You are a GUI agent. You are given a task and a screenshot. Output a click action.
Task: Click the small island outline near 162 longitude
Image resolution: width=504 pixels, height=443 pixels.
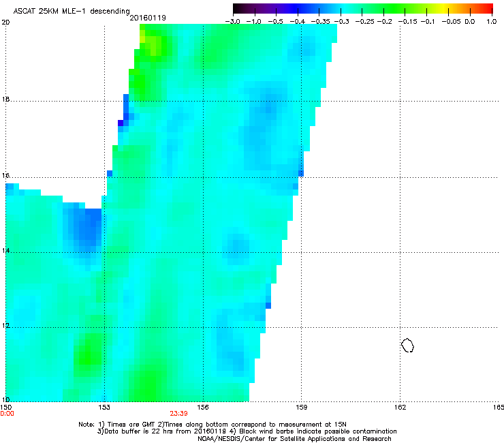(407, 345)
